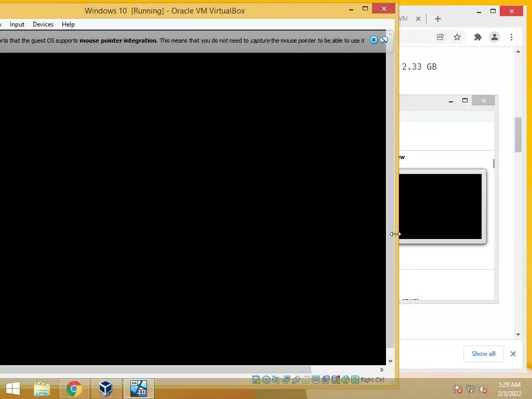The height and width of the screenshot is (399, 532).
Task: Open the Input menu in VirtualBox
Action: [17, 24]
